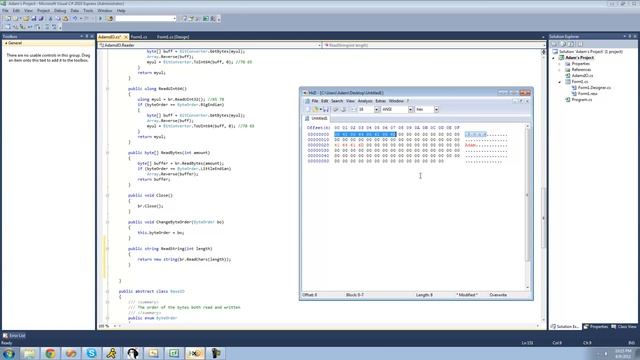The width and height of the screenshot is (640, 360).
Task: Collapse the Adam's Project node in Solution Explorer
Action: (554, 58)
